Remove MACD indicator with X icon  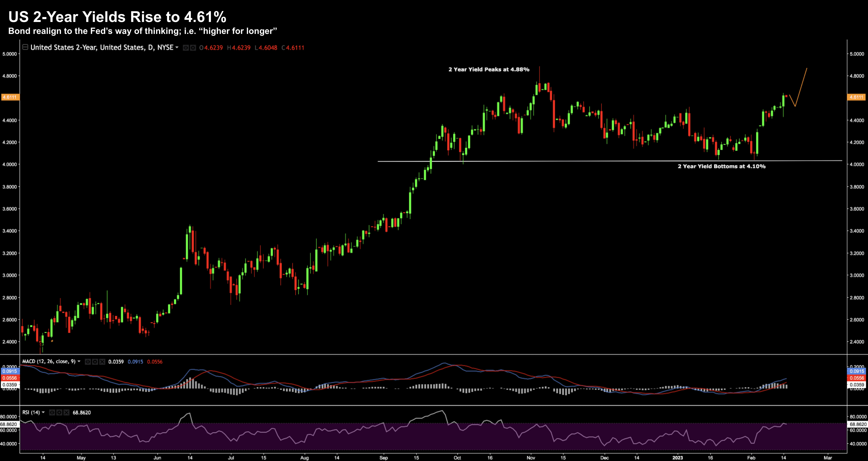pyautogui.click(x=102, y=362)
